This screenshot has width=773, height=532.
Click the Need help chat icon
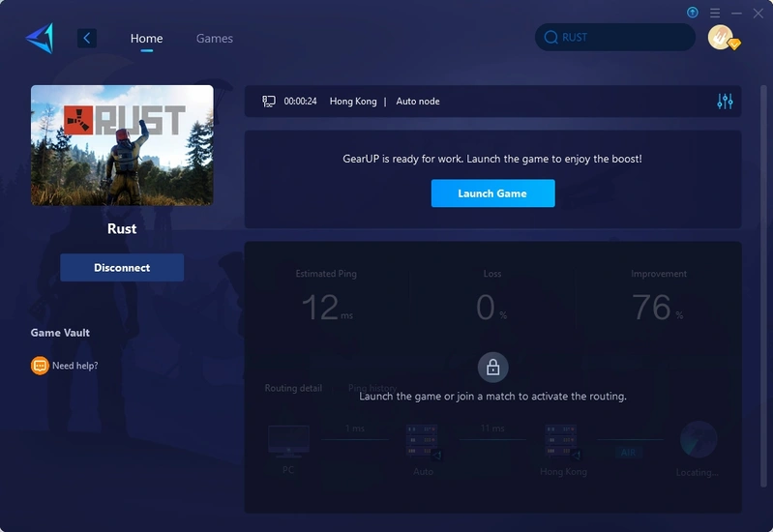click(40, 366)
